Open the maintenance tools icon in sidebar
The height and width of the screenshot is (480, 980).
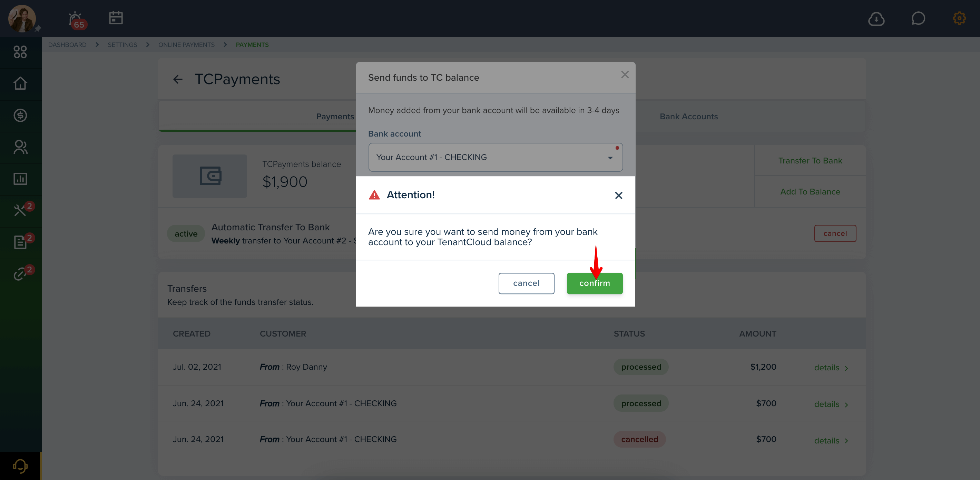click(x=20, y=210)
